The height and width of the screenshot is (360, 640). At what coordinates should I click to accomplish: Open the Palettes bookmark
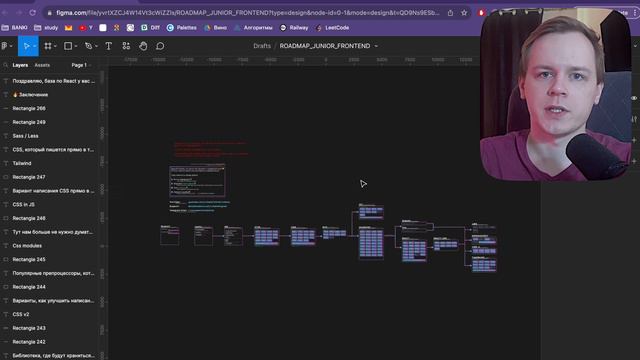tap(182, 28)
